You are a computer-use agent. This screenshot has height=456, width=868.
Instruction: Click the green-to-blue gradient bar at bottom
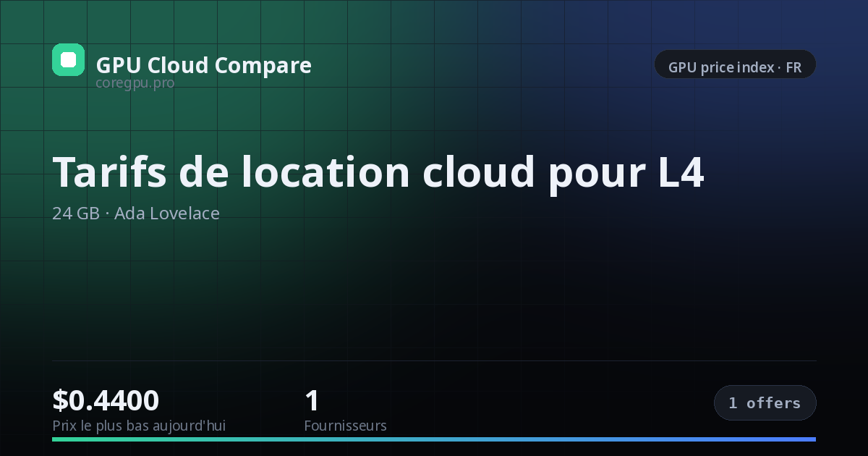(434, 439)
